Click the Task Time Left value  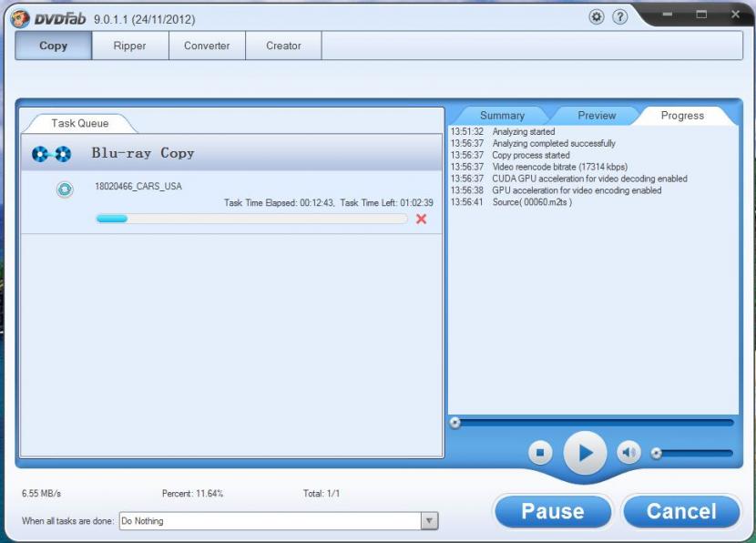coord(416,203)
